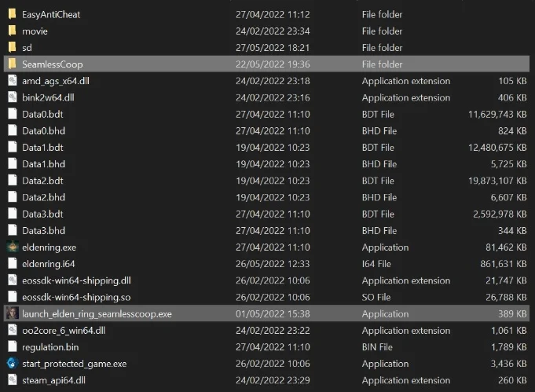The image size is (535, 392).
Task: Click the SeamlessCoop folder icon
Action: coord(12,64)
